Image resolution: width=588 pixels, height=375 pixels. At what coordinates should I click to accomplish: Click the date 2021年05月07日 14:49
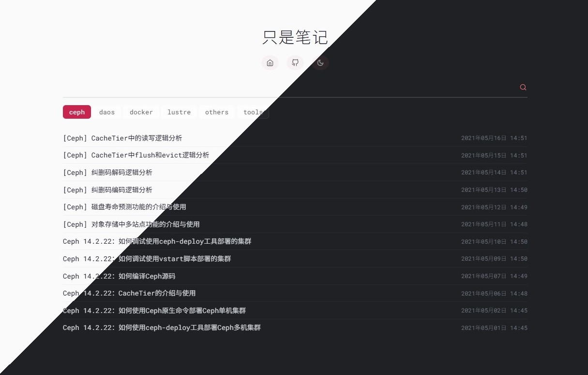click(x=494, y=276)
